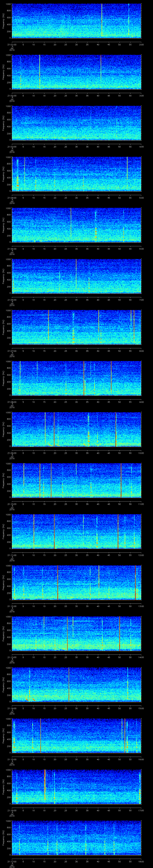Image resolution: width=153 pixels, height=868 pixels.
Task: Pick the '21:09:00' time axis label
Action: coord(12,453)
